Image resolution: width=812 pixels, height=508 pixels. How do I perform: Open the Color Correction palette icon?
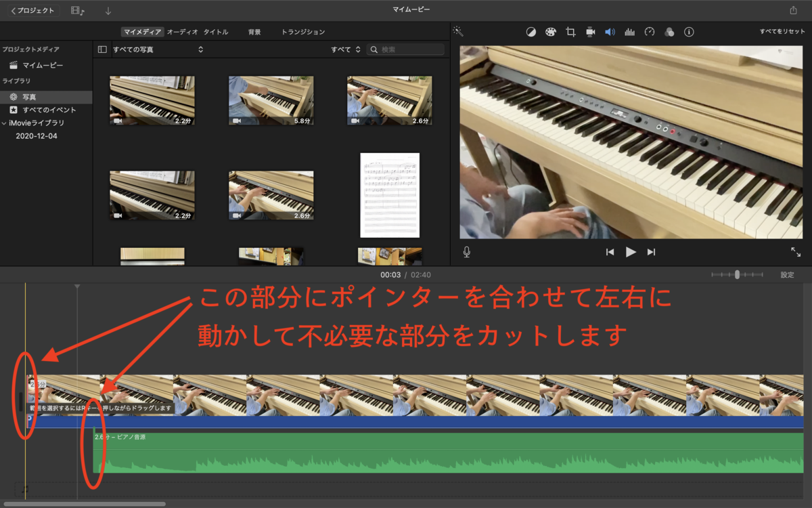(x=551, y=31)
